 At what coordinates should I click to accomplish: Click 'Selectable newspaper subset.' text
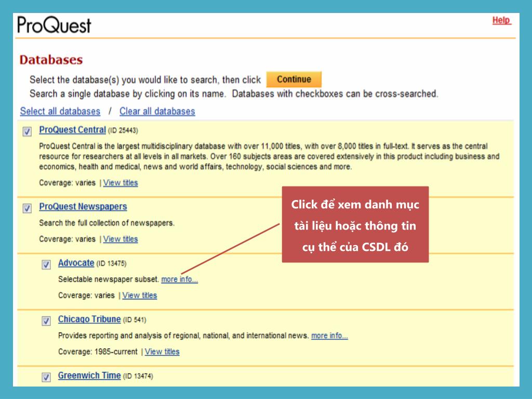pyautogui.click(x=108, y=279)
